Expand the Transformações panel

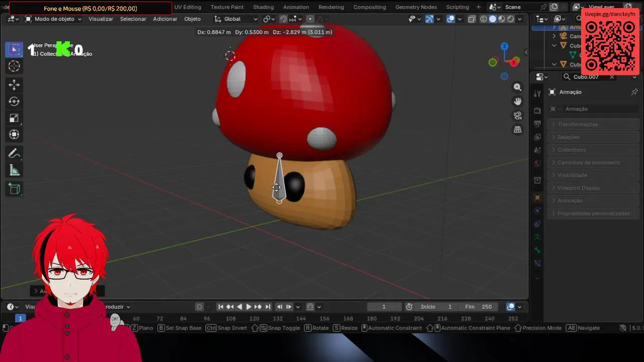(x=578, y=124)
